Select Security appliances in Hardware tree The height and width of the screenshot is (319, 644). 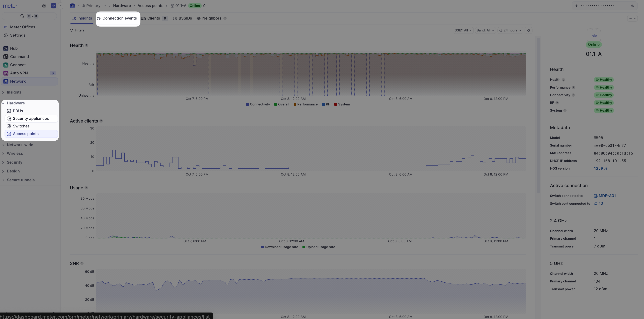[31, 119]
